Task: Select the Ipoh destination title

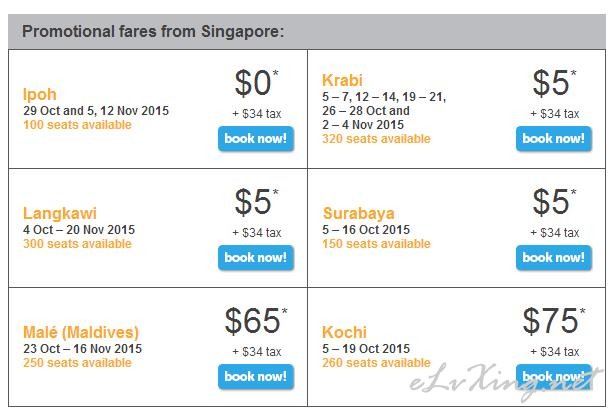Action: point(40,95)
